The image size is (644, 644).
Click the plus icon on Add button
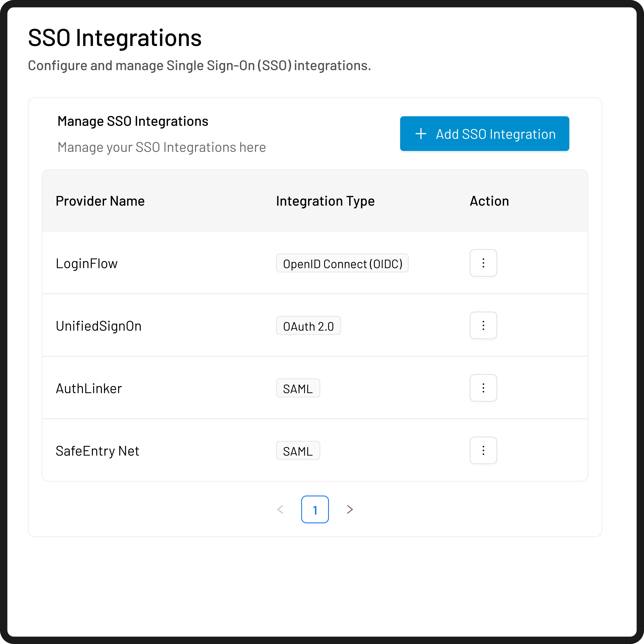pyautogui.click(x=421, y=134)
